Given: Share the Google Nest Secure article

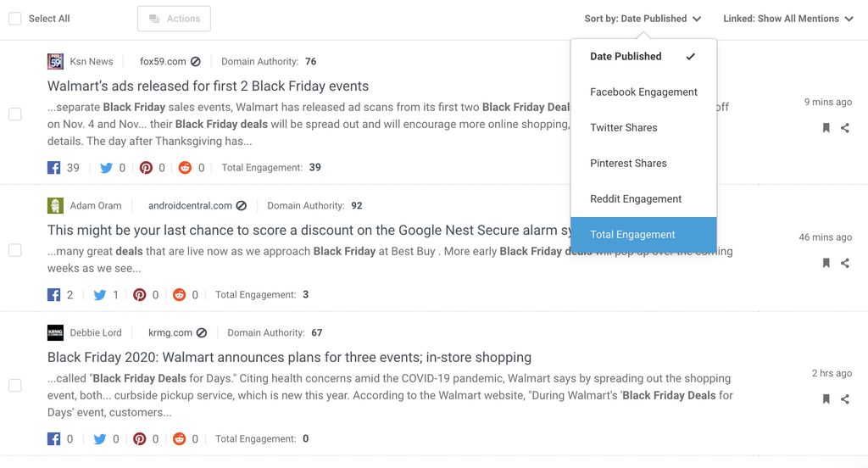Looking at the screenshot, I should coord(845,264).
